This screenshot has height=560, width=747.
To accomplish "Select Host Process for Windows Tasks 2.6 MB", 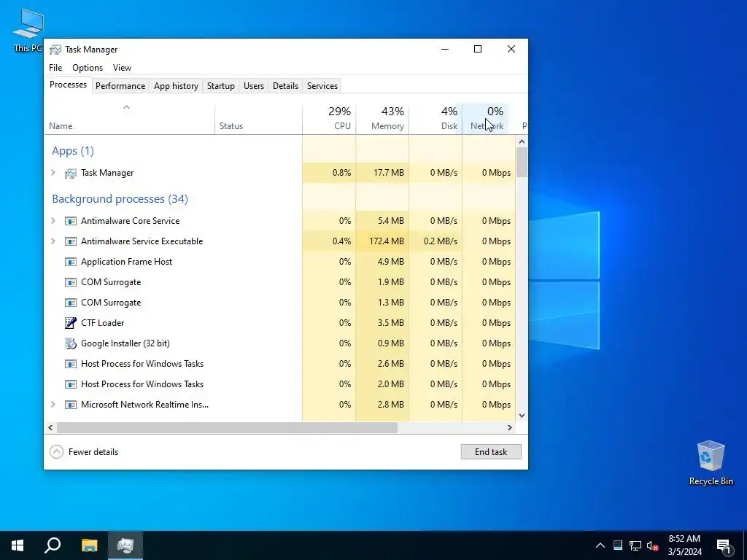I will click(x=280, y=364).
